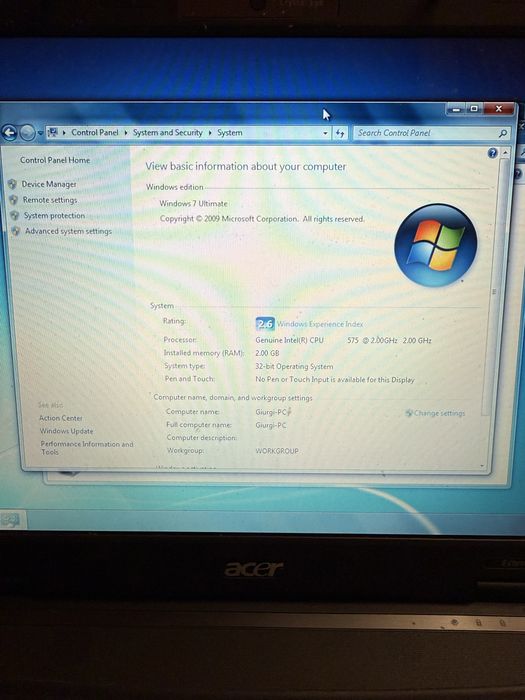The width and height of the screenshot is (525, 700).
Task: Expand arrow after System and Security breadcrumb
Action: (210, 133)
